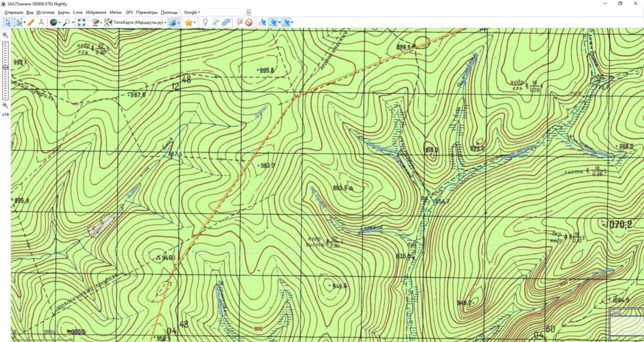The height and width of the screenshot is (342, 644).
Task: Toggle GPS receiver connection
Action: coord(263,22)
